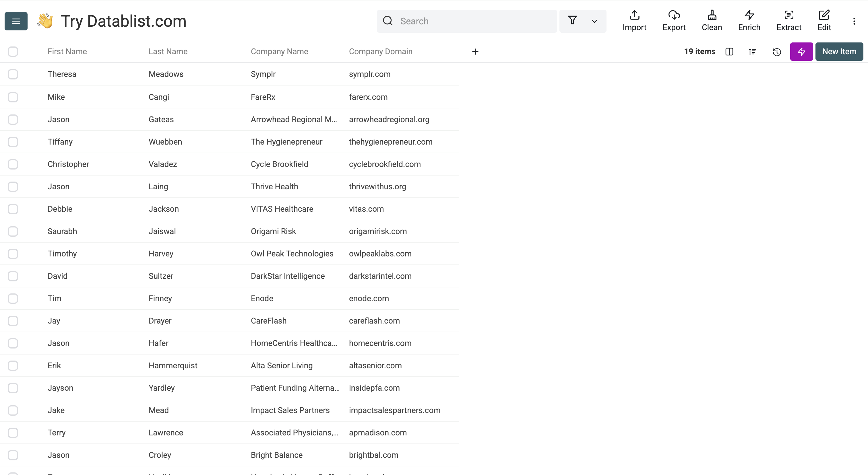The height and width of the screenshot is (475, 868).
Task: Check the Erik Hammerquist row
Action: [x=13, y=366]
